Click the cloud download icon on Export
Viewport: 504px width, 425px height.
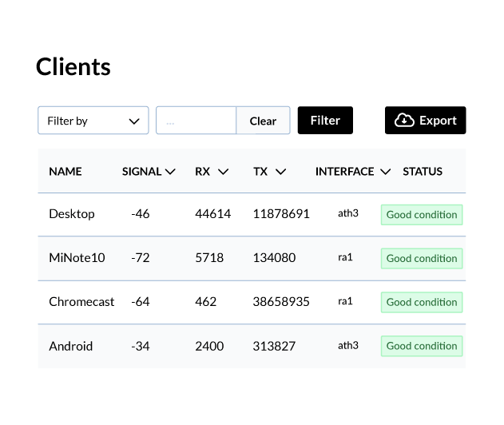click(x=404, y=121)
